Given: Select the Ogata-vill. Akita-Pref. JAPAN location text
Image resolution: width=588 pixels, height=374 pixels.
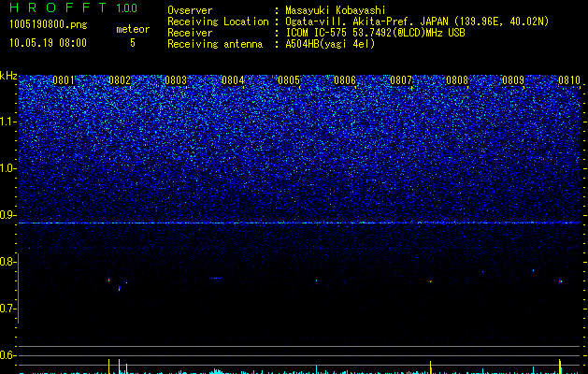Looking at the screenshot, I should 417,22.
